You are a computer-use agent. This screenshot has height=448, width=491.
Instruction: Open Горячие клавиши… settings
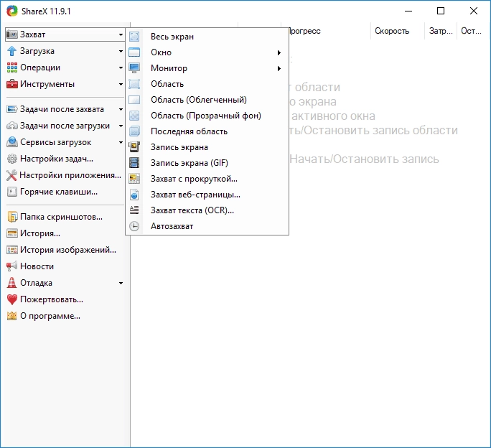point(65,192)
